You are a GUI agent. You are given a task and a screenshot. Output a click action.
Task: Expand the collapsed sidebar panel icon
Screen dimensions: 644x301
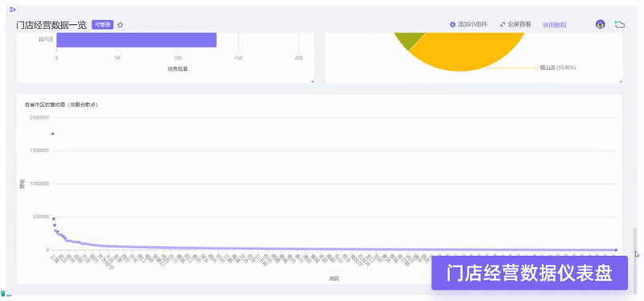tap(12, 9)
